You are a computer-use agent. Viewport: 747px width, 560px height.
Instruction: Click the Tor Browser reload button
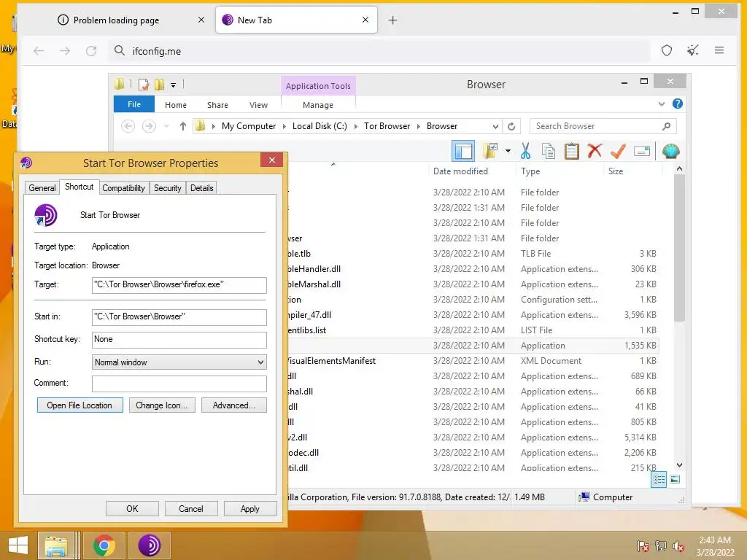(x=91, y=51)
